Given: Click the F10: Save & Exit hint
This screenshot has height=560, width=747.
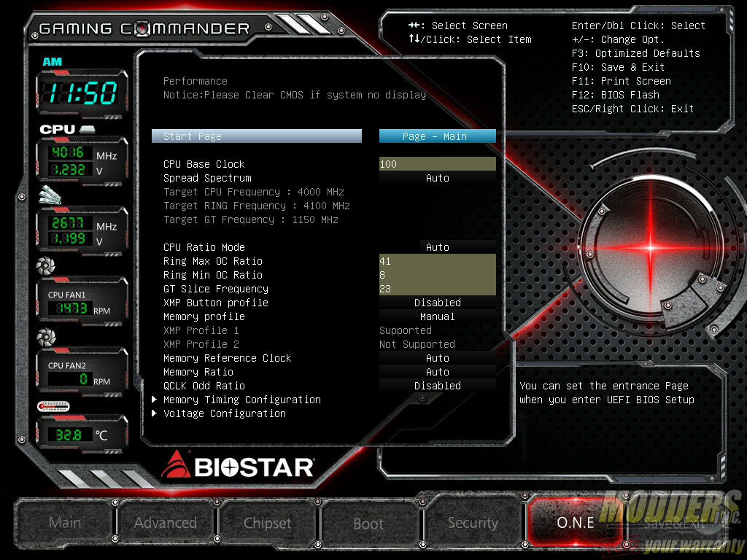Looking at the screenshot, I should click(618, 66).
